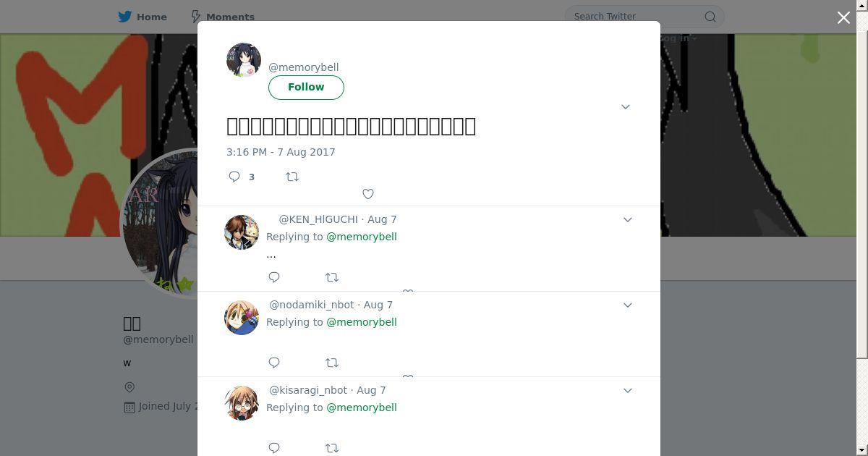This screenshot has height=456, width=868.
Task: Expand options for the @nodamiki_nbot reply
Action: point(628,305)
